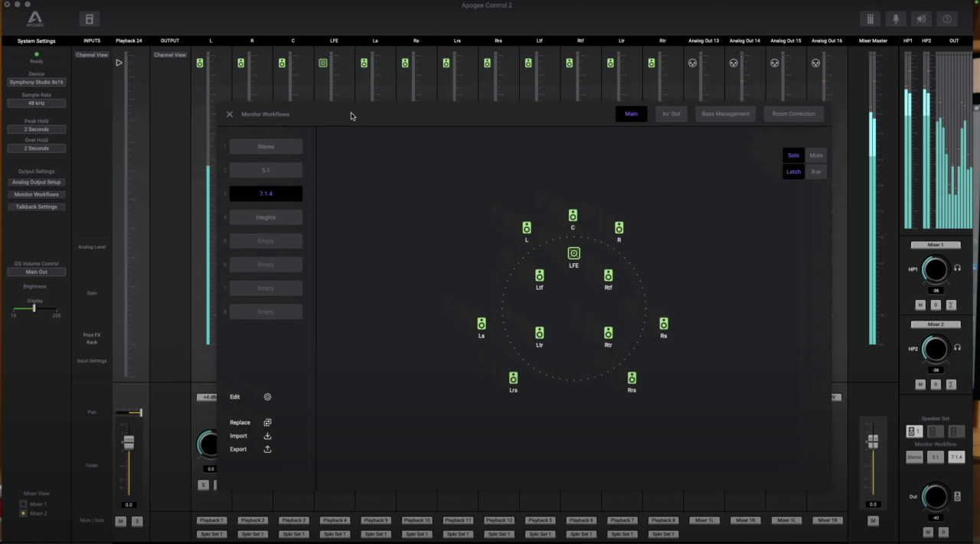Open the talkback microphone icon in top toolbar
This screenshot has width=980, height=544.
(x=896, y=19)
